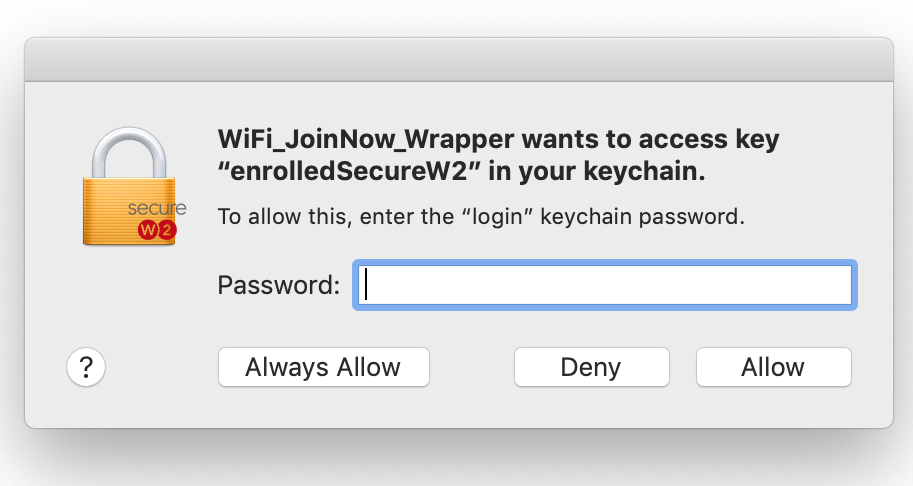Click the red W2 badge on padlock
This screenshot has width=913, height=486.
[156, 231]
